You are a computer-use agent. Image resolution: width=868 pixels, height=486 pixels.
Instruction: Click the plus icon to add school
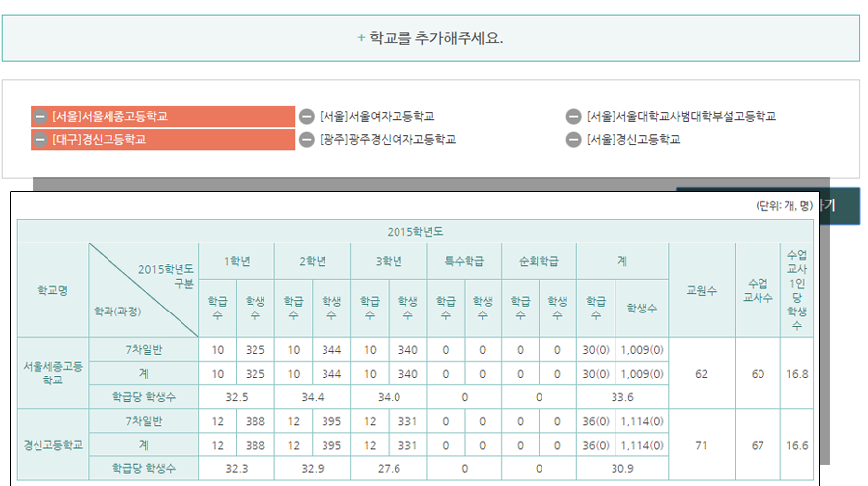coord(361,39)
